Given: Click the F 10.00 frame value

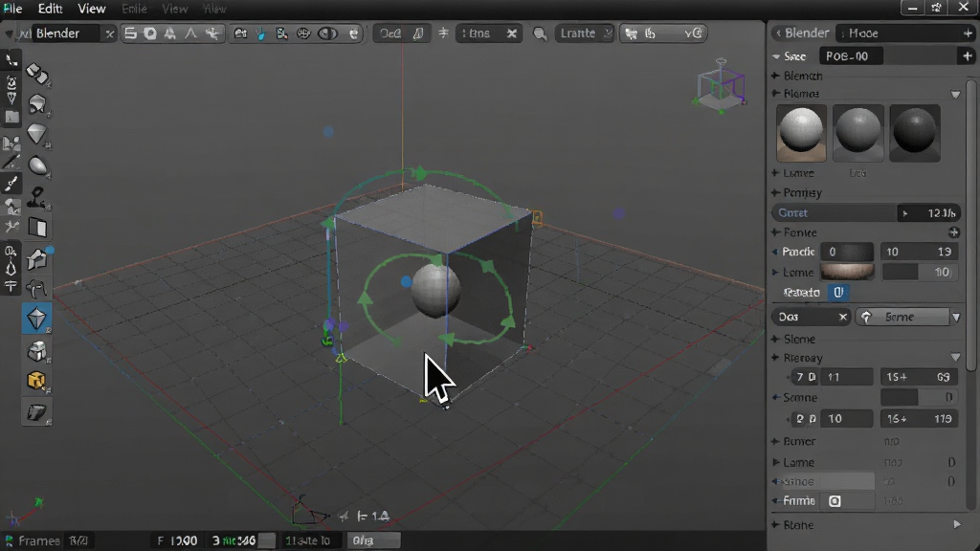Looking at the screenshot, I should click(177, 540).
